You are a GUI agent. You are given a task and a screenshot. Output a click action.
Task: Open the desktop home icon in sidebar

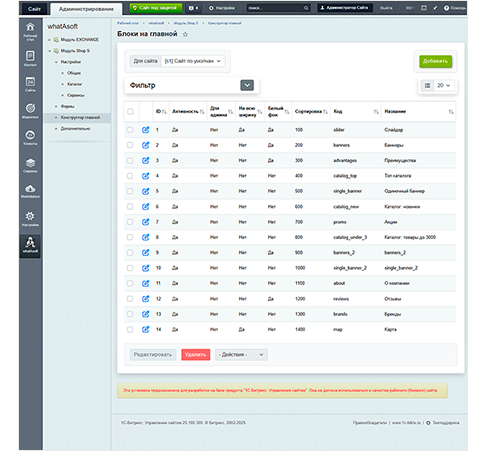click(x=30, y=31)
